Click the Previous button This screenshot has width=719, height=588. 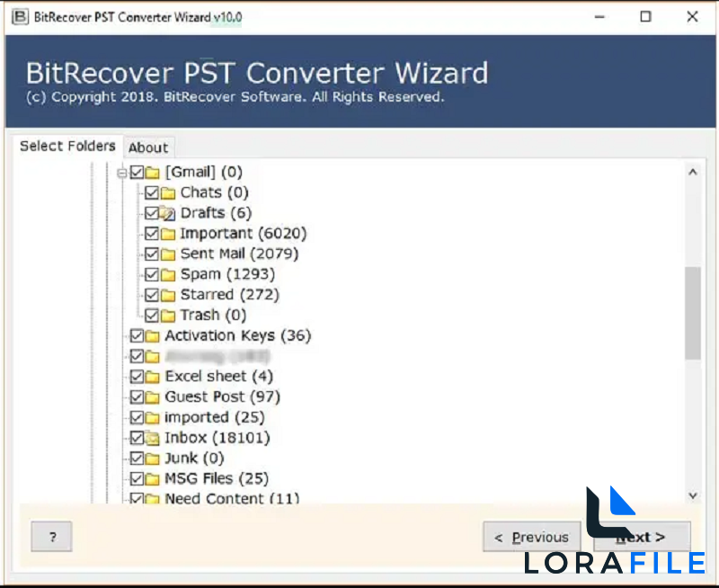tap(532, 537)
